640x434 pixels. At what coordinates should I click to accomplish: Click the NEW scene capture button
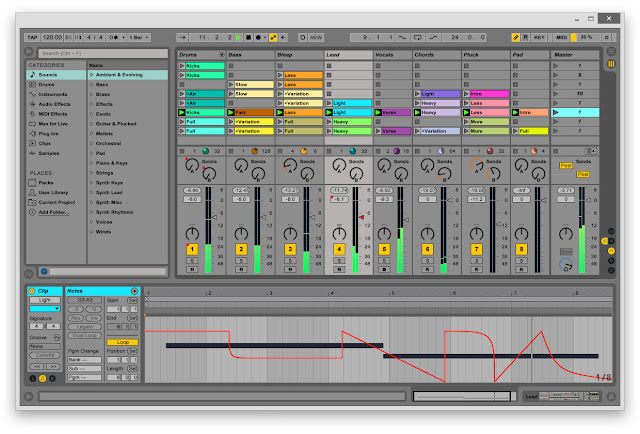click(316, 38)
